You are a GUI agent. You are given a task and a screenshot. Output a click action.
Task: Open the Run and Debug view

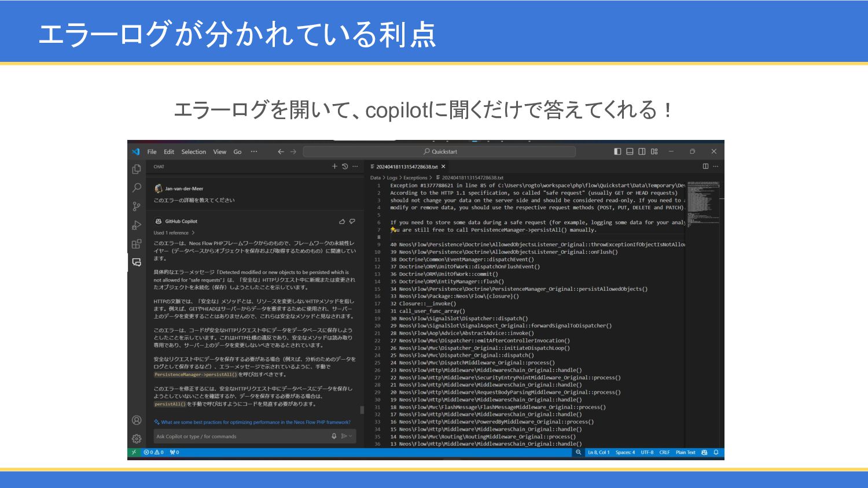click(x=137, y=225)
